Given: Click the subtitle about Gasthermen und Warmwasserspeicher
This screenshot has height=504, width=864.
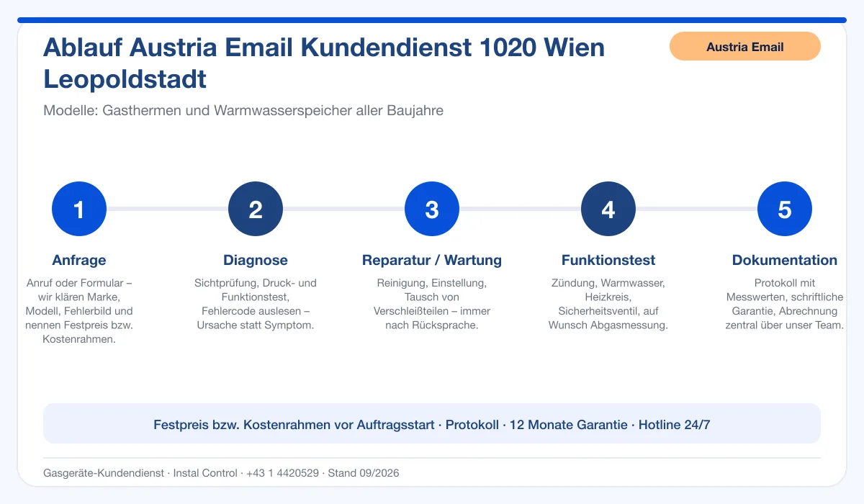Looking at the screenshot, I should [x=243, y=111].
